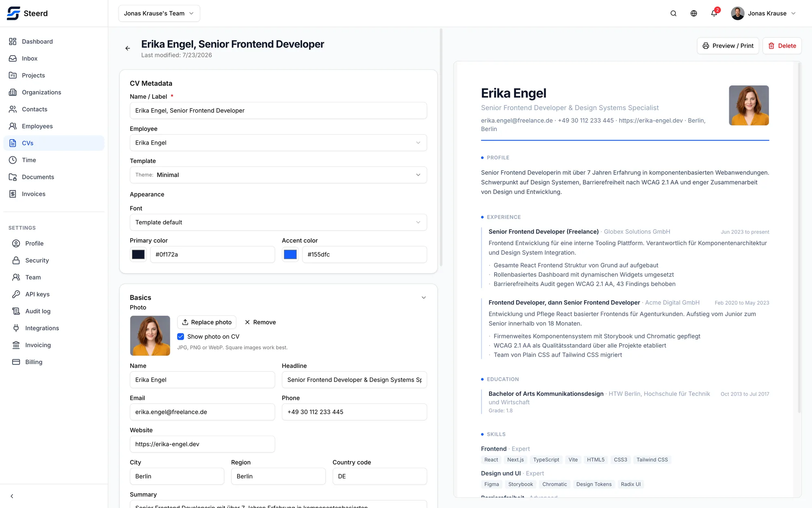
Task: Click the Profile circle-user icon
Action: click(x=16, y=243)
